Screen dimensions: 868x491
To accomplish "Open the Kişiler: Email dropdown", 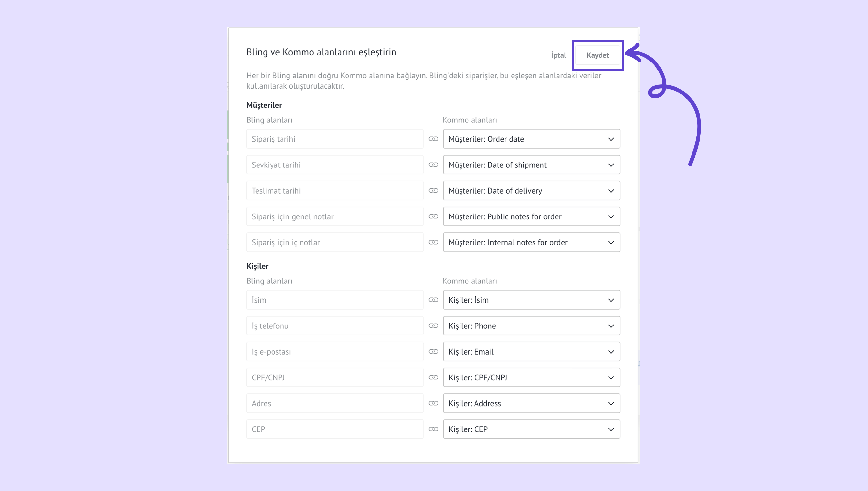I will (x=531, y=352).
